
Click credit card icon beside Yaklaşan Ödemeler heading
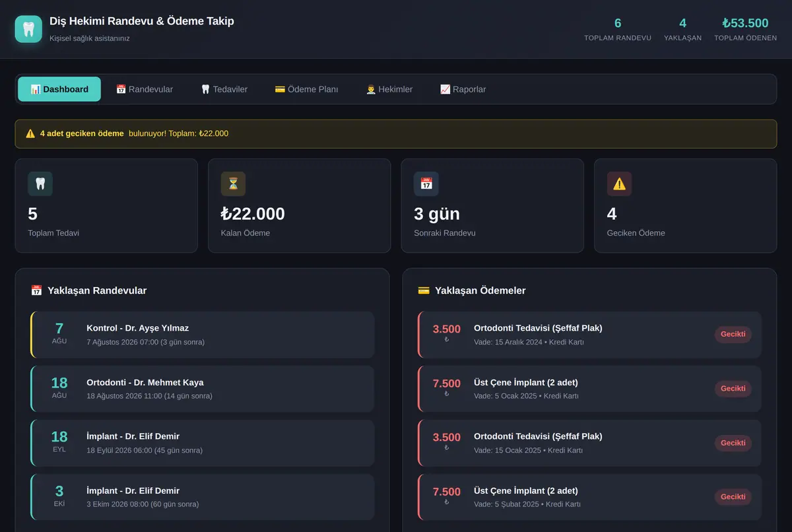424,290
